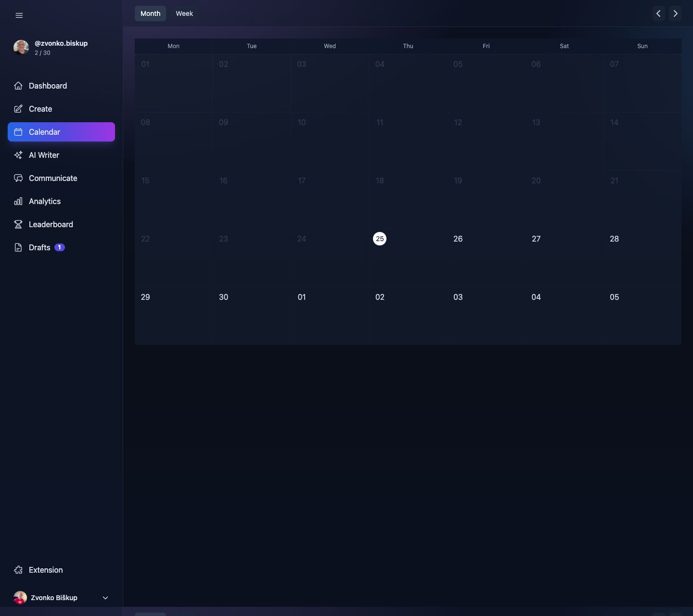This screenshot has height=616, width=693.
Task: Select day 26 on the calendar
Action: 458,239
